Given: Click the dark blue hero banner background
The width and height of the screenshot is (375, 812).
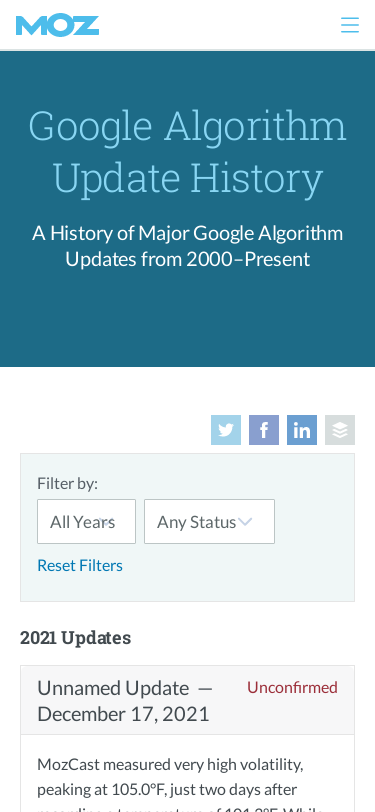Looking at the screenshot, I should coord(188,321).
